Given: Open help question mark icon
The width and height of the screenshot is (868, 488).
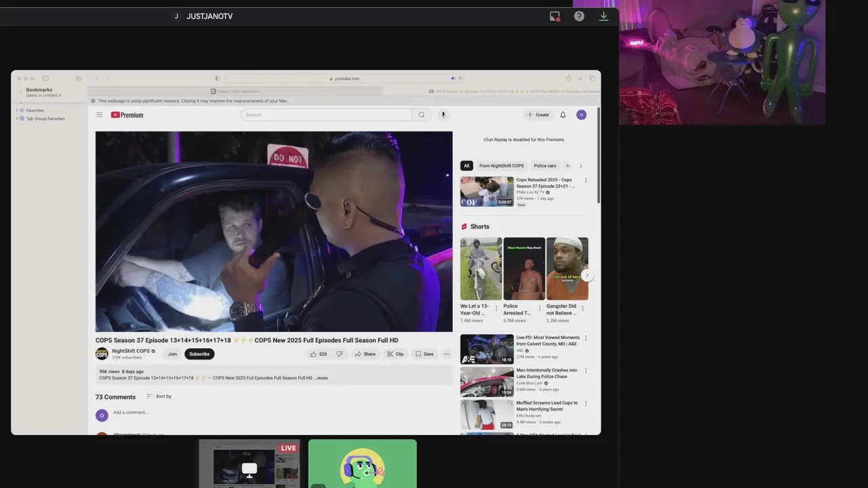Looking at the screenshot, I should (579, 16).
